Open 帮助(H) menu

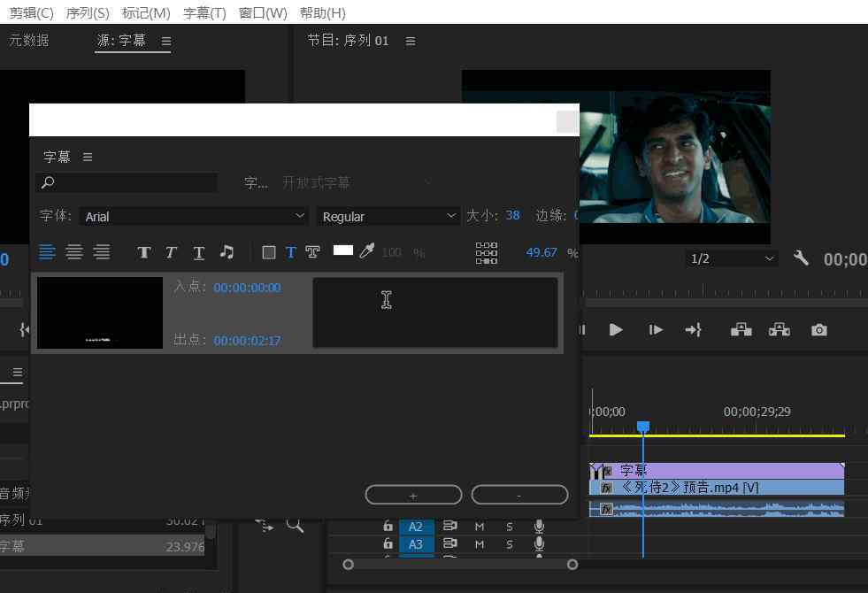click(323, 12)
